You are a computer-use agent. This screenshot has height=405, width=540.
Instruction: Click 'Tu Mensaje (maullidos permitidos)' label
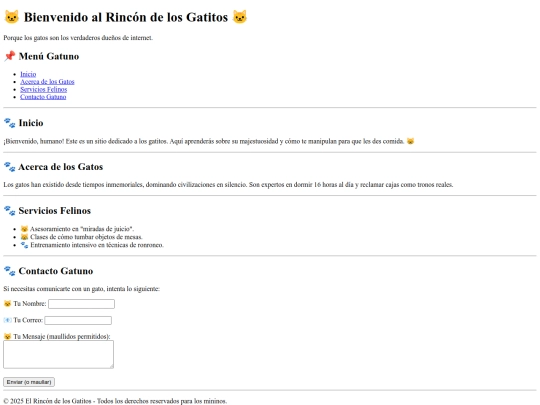click(62, 336)
